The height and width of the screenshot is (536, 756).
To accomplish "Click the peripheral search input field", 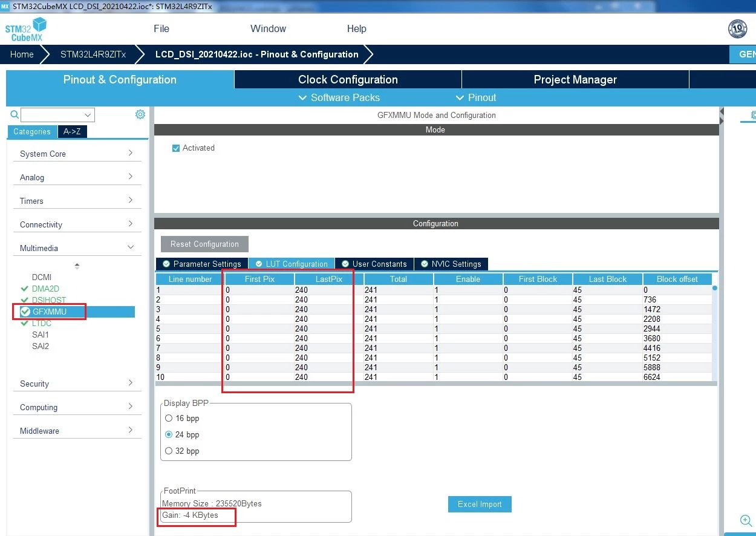I will 52,115.
